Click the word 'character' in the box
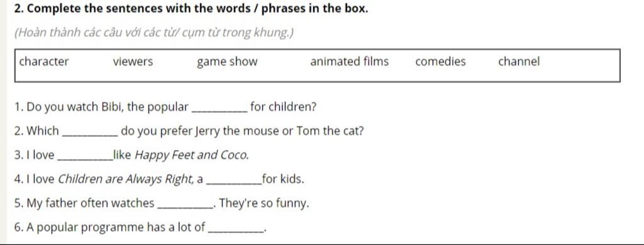 44,62
